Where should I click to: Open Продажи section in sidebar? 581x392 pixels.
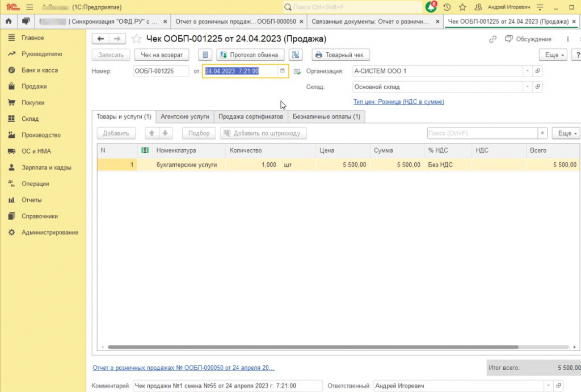34,86
